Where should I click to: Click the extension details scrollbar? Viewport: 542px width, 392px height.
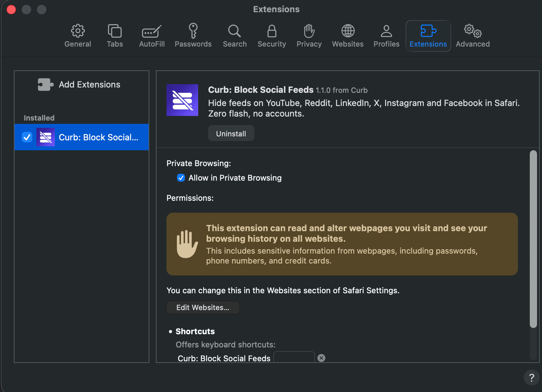point(533,239)
